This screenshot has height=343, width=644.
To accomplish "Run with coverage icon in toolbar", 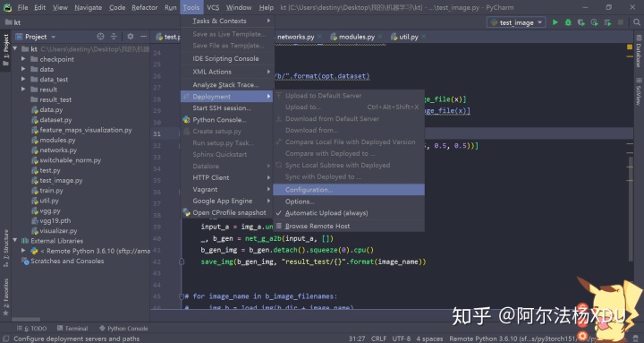I will click(x=581, y=22).
